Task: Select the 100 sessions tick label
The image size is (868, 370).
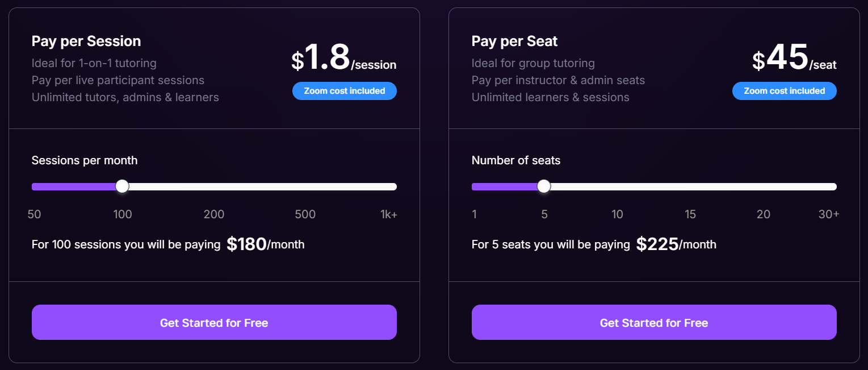Action: click(x=123, y=214)
